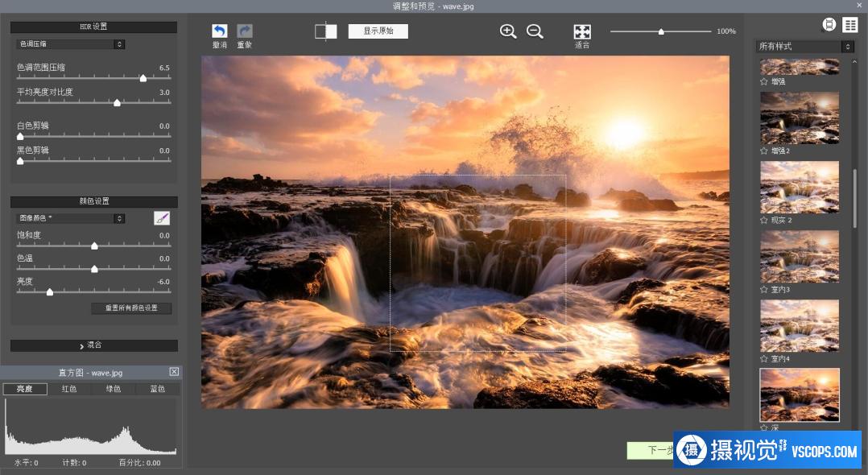Screen dimensions: 868x475
Task: Apply the 现实 2 preset thumbnail
Action: 800,187
